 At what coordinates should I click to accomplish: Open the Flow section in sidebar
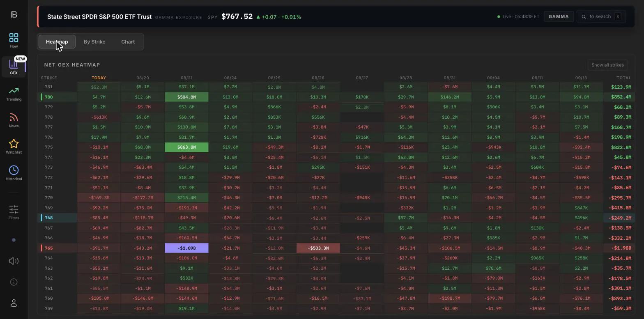click(14, 41)
